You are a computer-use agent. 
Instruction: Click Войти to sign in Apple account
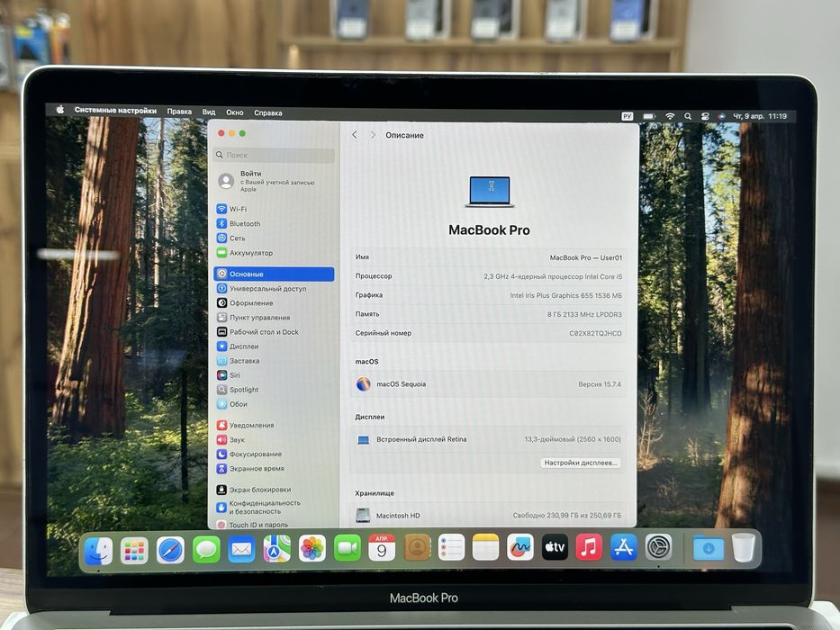pos(274,181)
